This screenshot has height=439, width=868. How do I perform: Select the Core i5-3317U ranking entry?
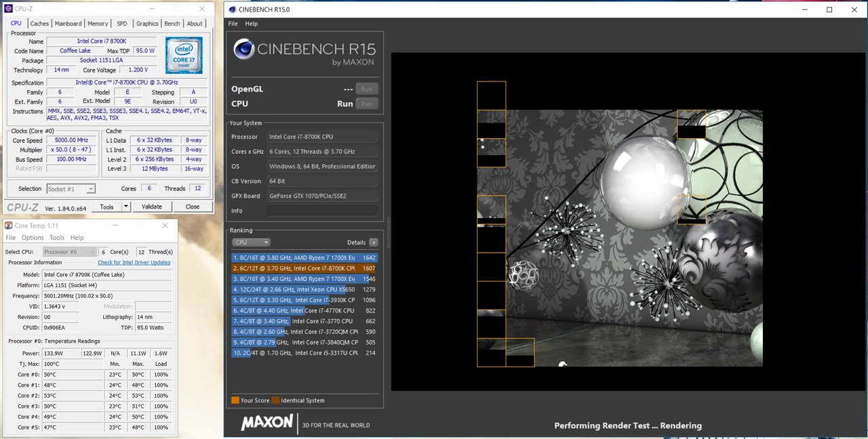point(304,353)
